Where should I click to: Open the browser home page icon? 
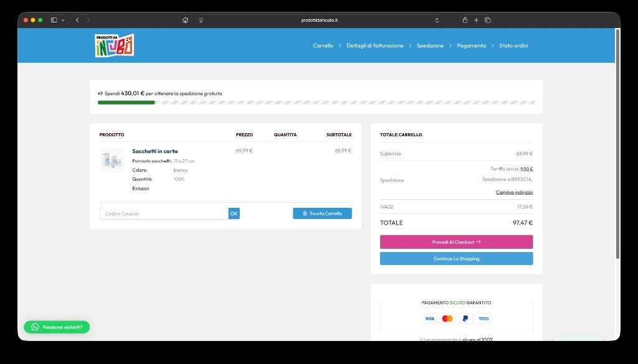click(x=185, y=20)
